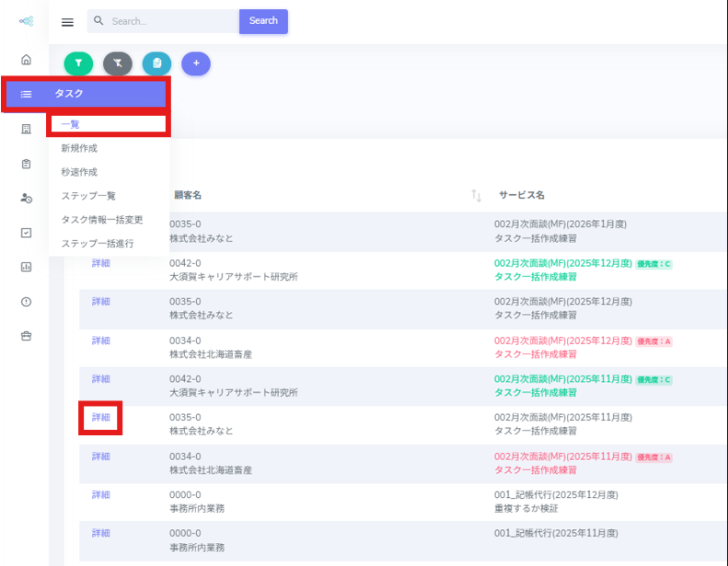Choose 新規作成 from the submenu
728x566 pixels.
click(79, 148)
